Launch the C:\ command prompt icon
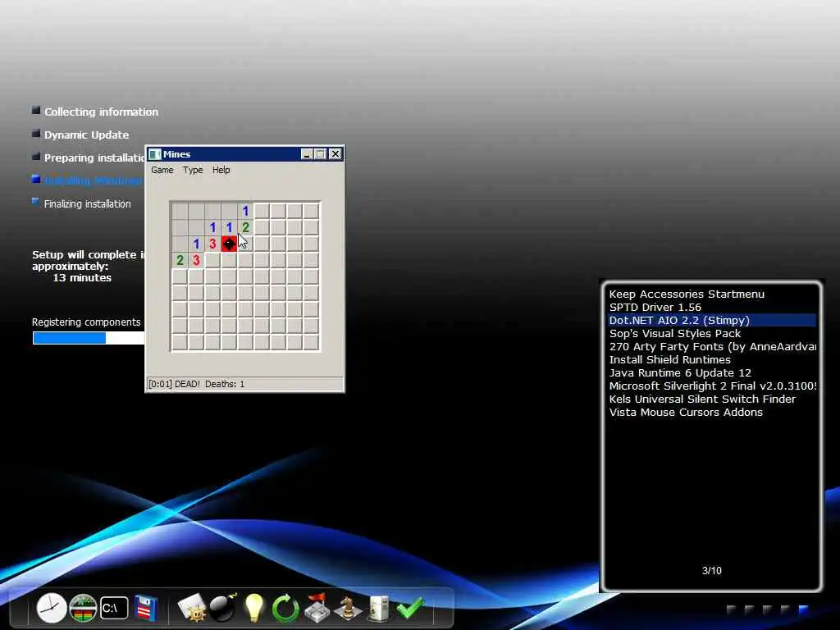 (x=113, y=608)
